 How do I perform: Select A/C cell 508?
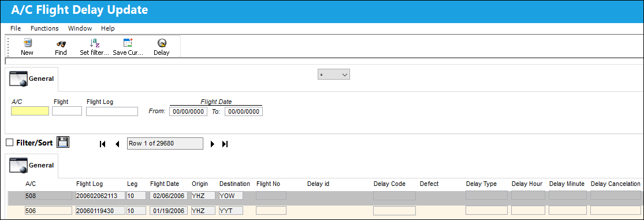tap(48, 196)
